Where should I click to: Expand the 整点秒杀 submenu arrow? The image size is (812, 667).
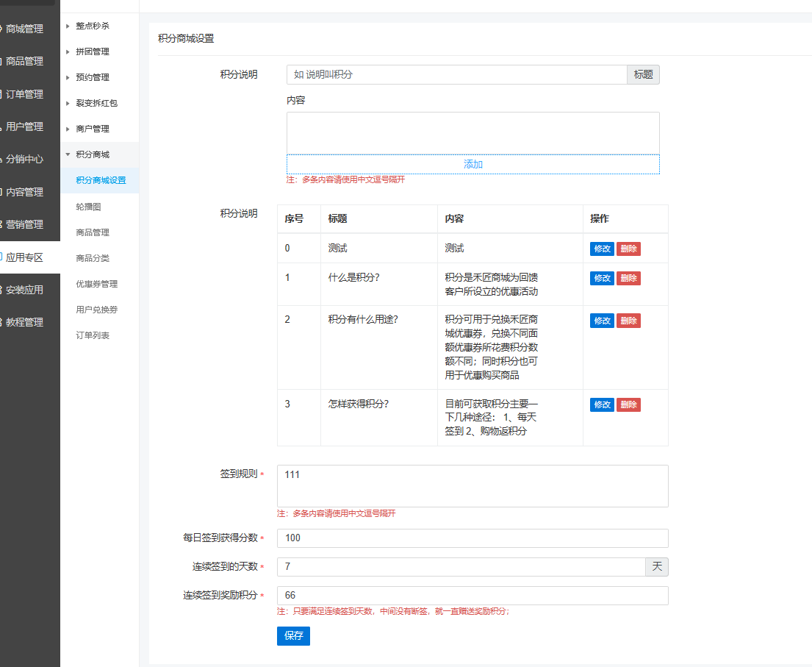[x=68, y=26]
